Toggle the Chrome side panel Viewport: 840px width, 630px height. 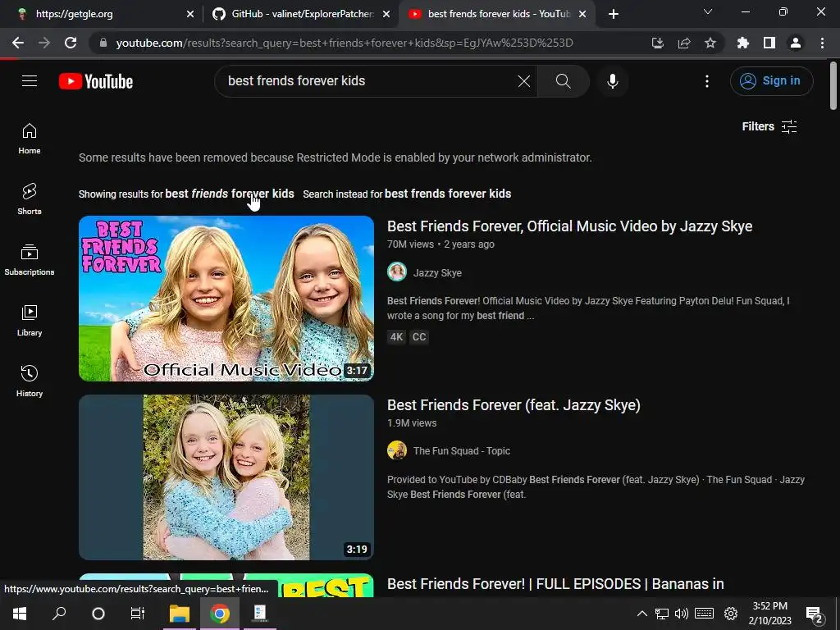pyautogui.click(x=769, y=43)
